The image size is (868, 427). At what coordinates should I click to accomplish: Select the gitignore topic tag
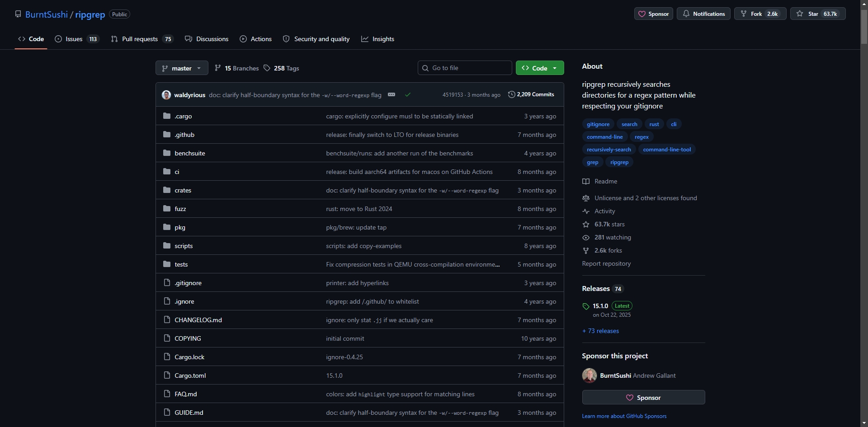(x=598, y=124)
